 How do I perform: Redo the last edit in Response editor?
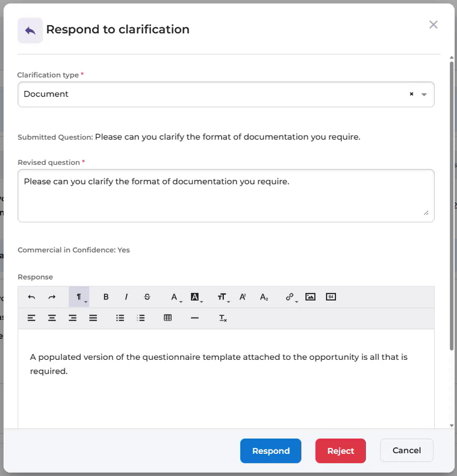(x=52, y=297)
